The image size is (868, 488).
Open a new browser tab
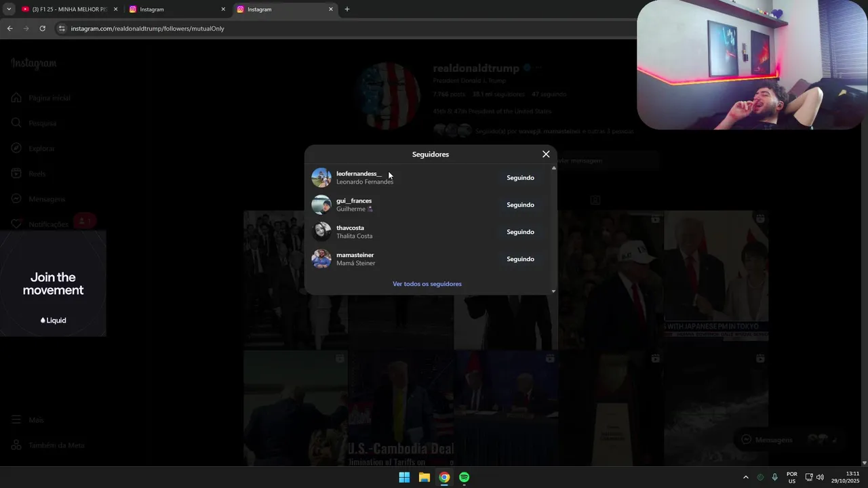pos(347,9)
